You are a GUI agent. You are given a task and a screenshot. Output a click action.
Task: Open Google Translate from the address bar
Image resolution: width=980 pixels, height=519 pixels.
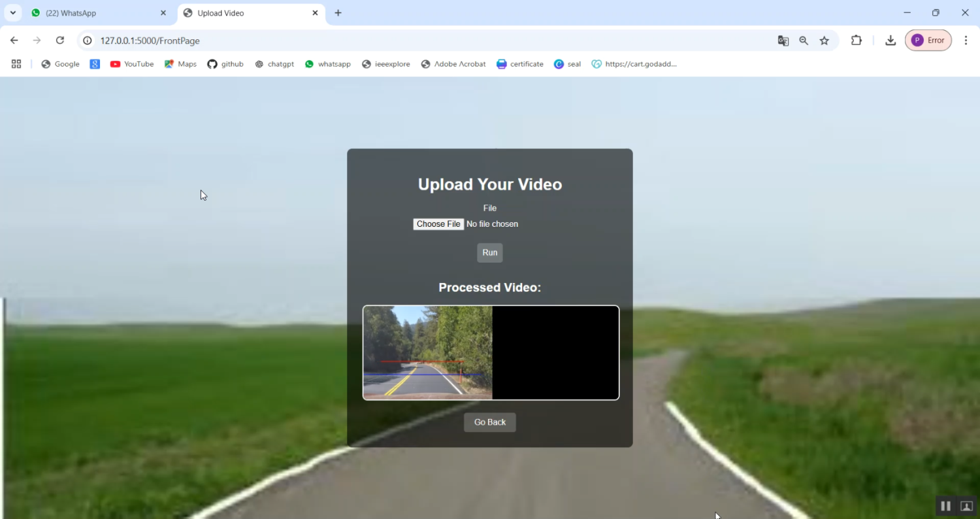[783, 40]
